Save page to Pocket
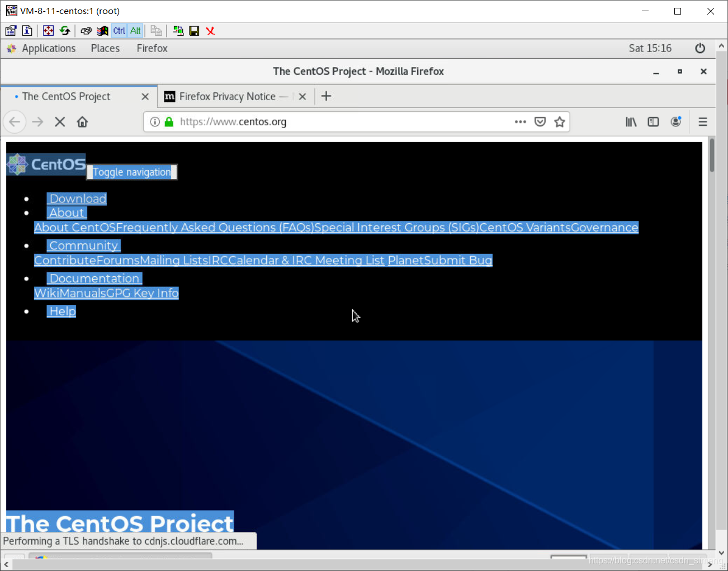Screen dimensions: 728x571 tap(540, 122)
